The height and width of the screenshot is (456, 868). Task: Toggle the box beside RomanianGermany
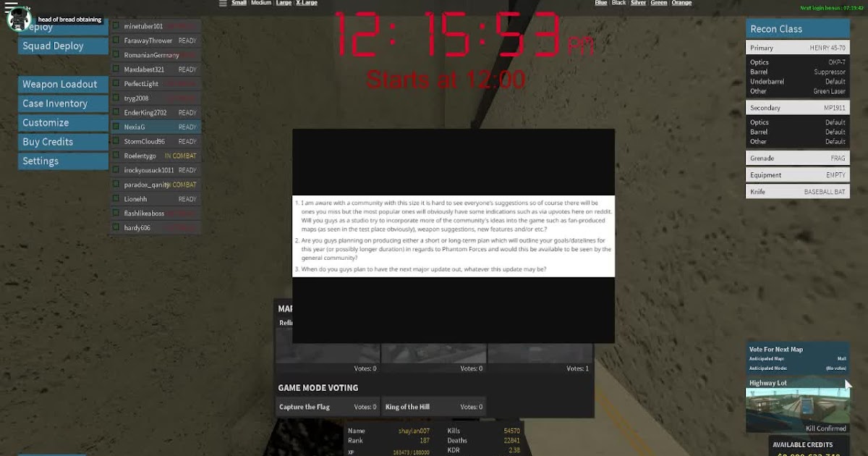(x=115, y=55)
